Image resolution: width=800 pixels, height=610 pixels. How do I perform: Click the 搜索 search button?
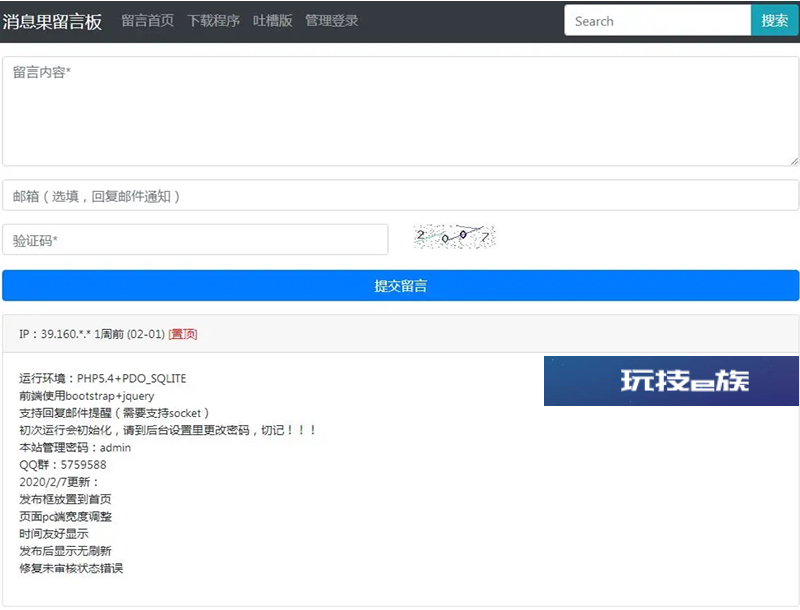point(774,20)
